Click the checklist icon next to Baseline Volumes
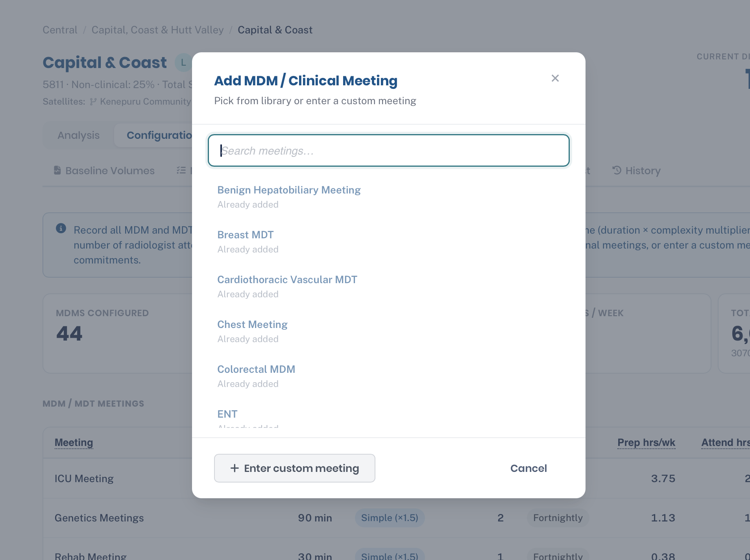This screenshot has width=750, height=560. [x=181, y=170]
